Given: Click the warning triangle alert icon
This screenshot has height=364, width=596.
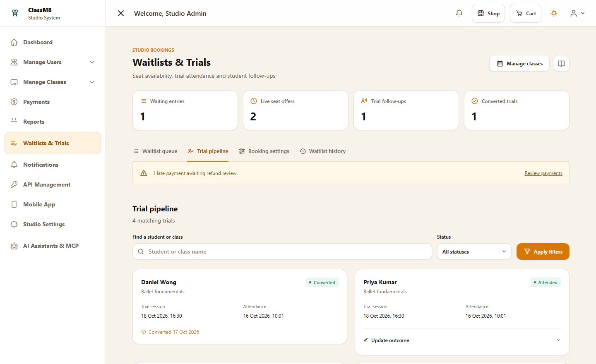Looking at the screenshot, I should [144, 173].
